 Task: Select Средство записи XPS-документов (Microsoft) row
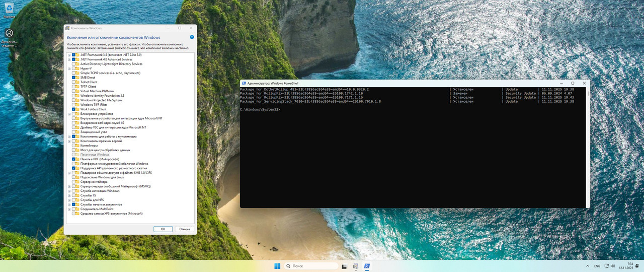(112, 214)
